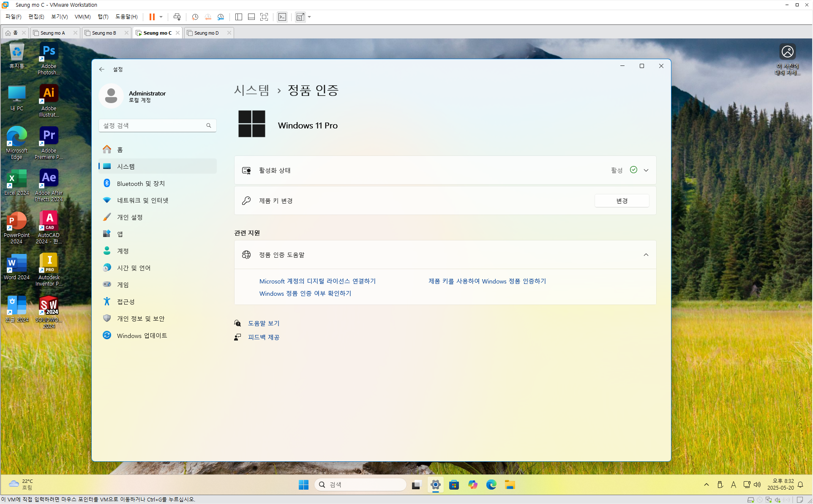Toggle the VMware library sidebar view
The image size is (813, 504).
[x=239, y=17]
